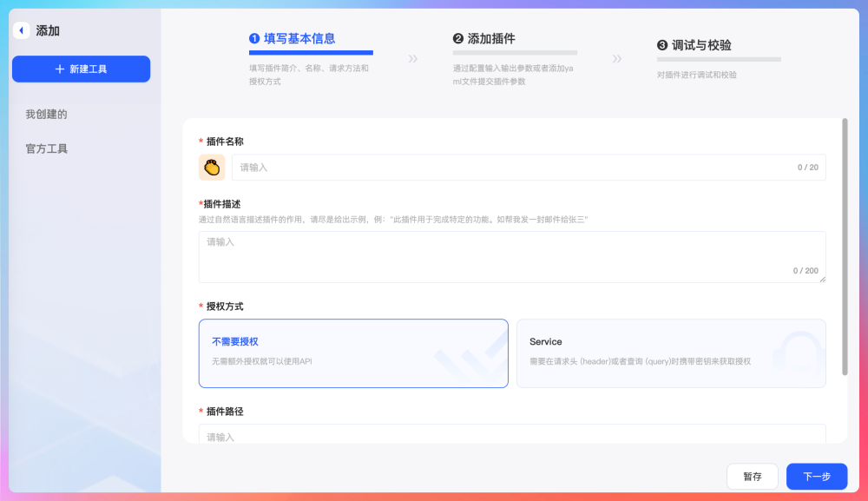Go to step 1 填写基本信息
Viewport: 868px width, 501px height.
pos(292,38)
